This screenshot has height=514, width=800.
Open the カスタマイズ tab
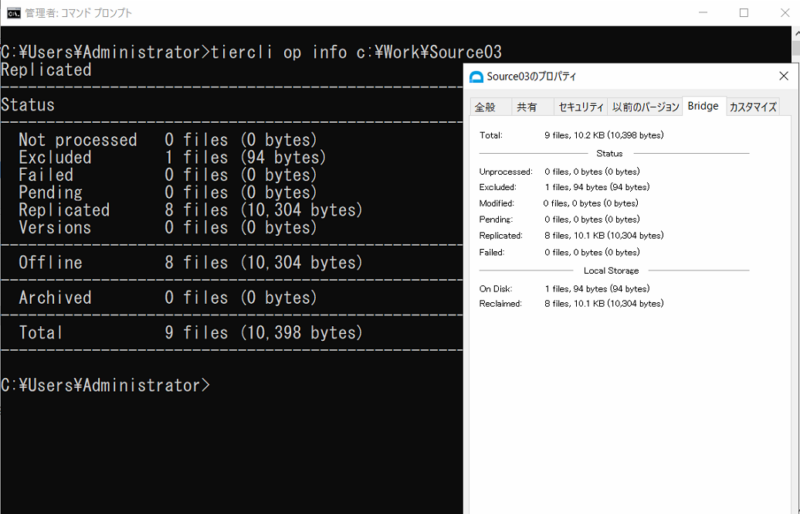(x=753, y=107)
